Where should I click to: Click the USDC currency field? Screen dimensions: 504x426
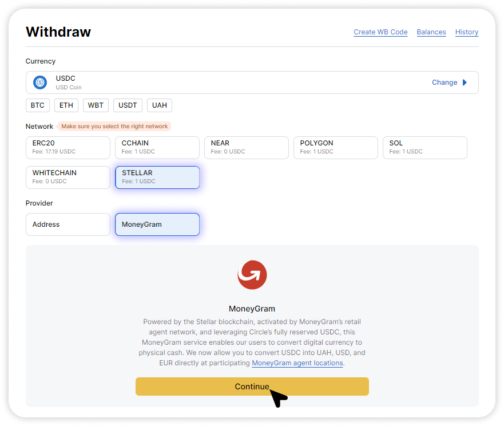tap(252, 82)
